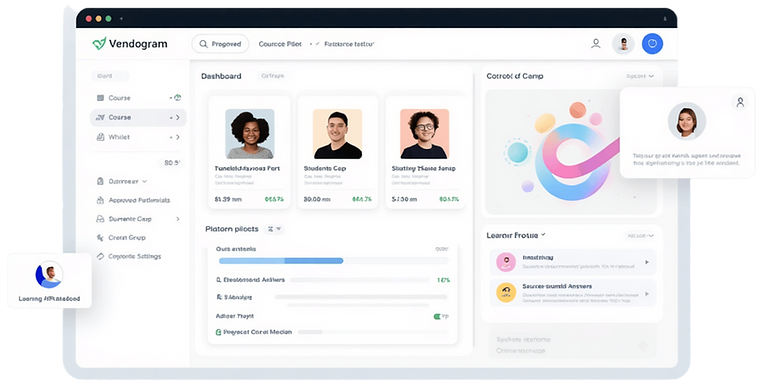Click the blue circular button in header
Viewport: 761px width, 388px height.
652,44
